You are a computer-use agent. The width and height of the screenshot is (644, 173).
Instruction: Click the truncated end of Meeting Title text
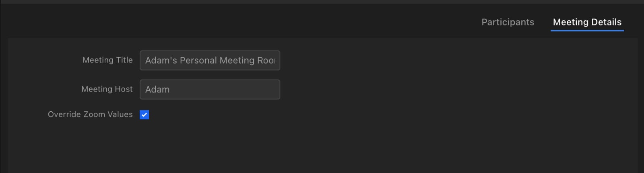click(x=266, y=60)
